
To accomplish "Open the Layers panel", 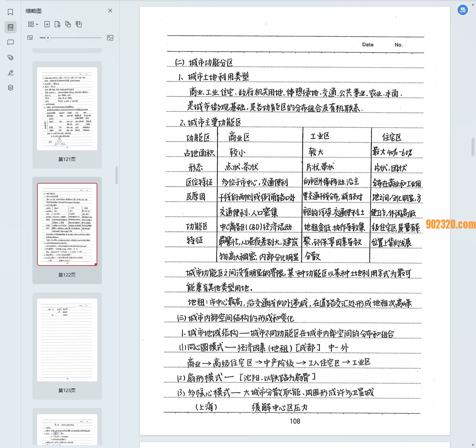I will (x=10, y=87).
